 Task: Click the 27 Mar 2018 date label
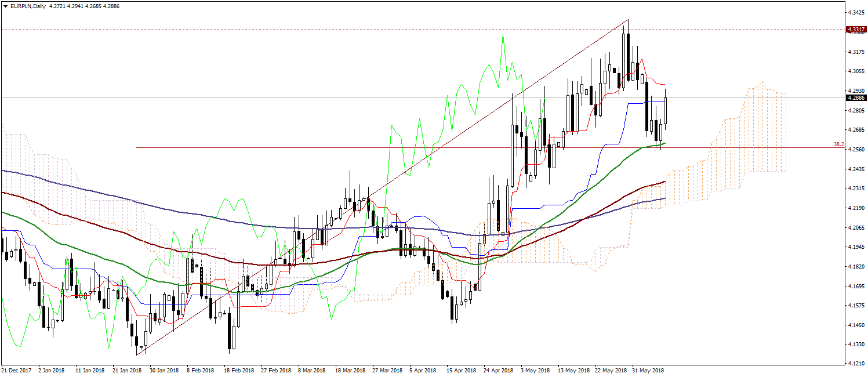click(387, 370)
